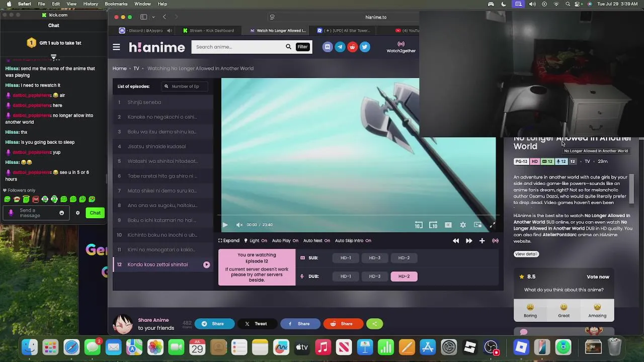Image resolution: width=644 pixels, height=362 pixels.
Task: Open the Discord social link icon
Action: point(328,47)
